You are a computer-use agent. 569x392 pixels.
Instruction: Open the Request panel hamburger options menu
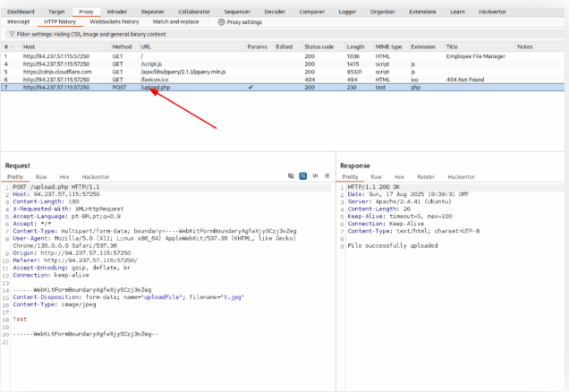coord(327,176)
